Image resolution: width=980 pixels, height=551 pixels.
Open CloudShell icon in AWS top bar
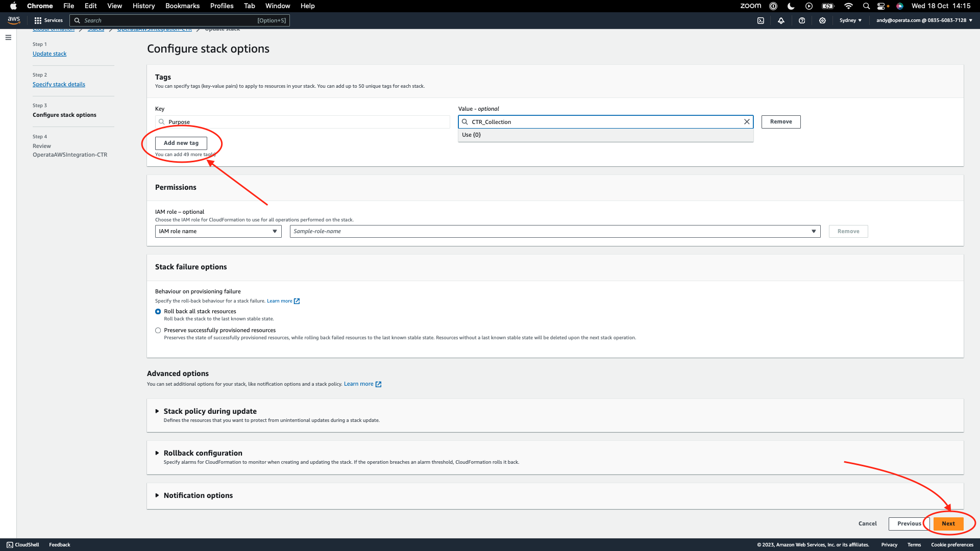click(761, 20)
